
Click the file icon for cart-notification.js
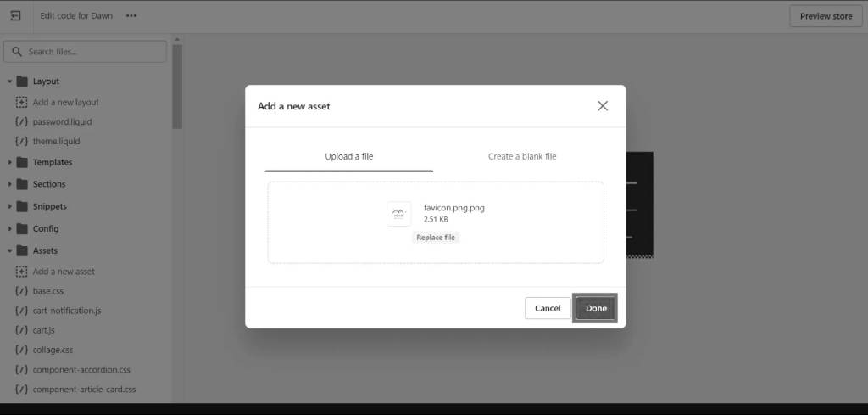[x=21, y=311]
